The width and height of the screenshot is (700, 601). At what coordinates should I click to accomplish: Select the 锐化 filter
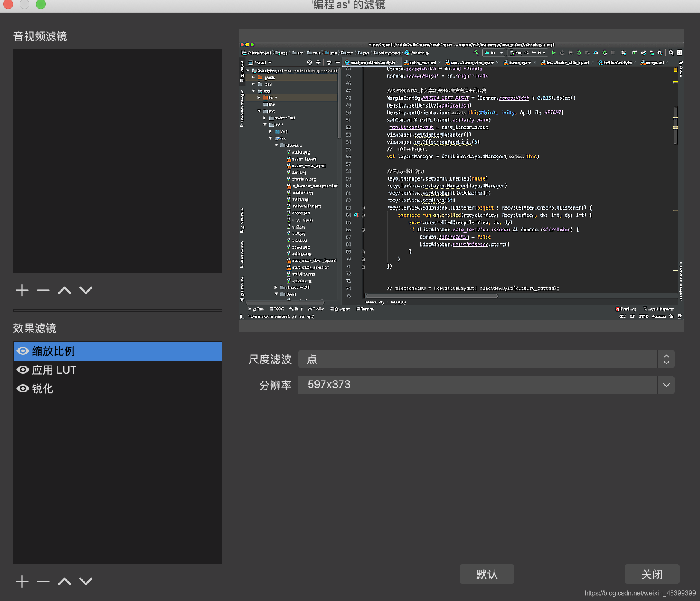tap(118, 389)
